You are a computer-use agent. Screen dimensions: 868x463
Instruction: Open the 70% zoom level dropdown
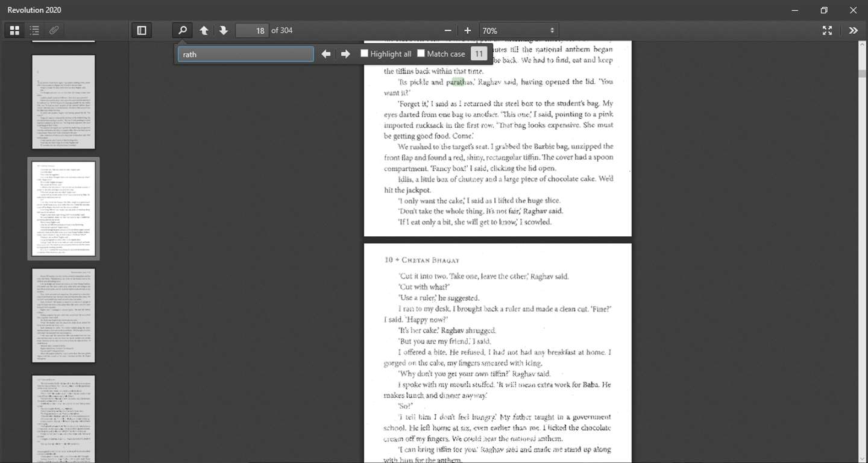(518, 30)
